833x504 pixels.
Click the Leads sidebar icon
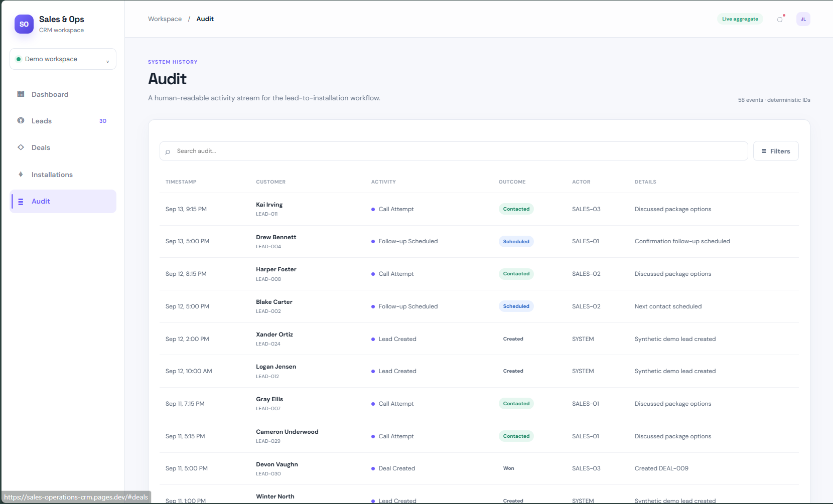pos(21,120)
